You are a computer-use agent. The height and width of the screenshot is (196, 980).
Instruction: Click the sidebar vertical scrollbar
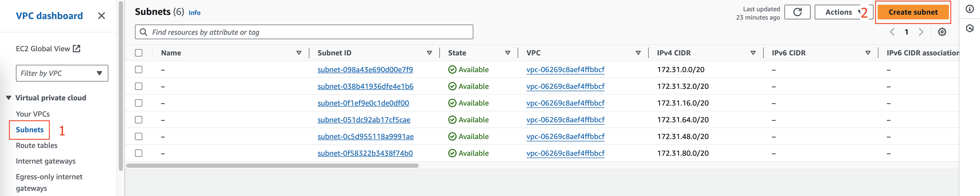(x=121, y=86)
